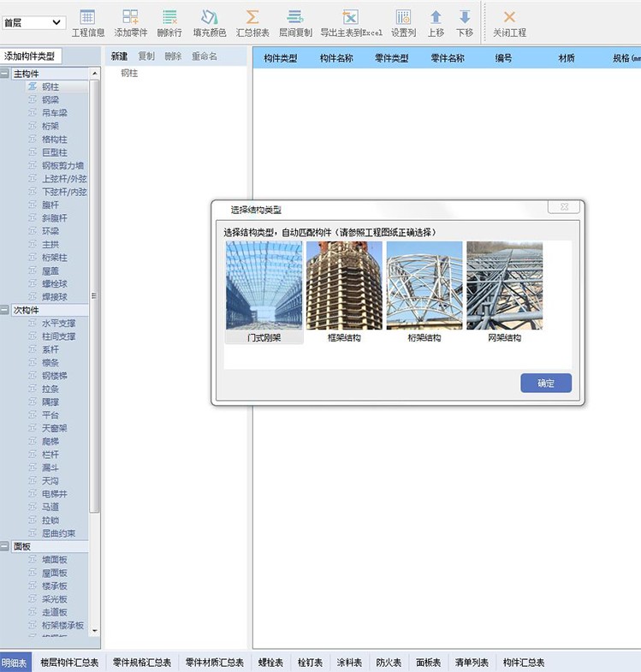
Task: Select the 填充颜色 fill color tool
Action: (x=210, y=23)
